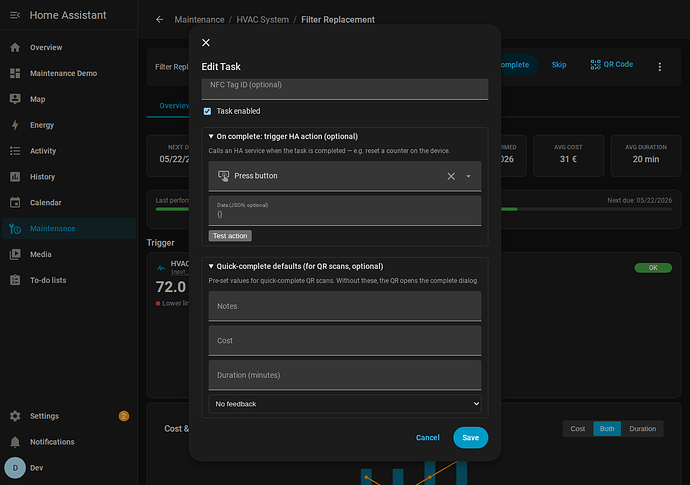
Task: Go to the HVAC System breadcrumb link
Action: click(263, 20)
